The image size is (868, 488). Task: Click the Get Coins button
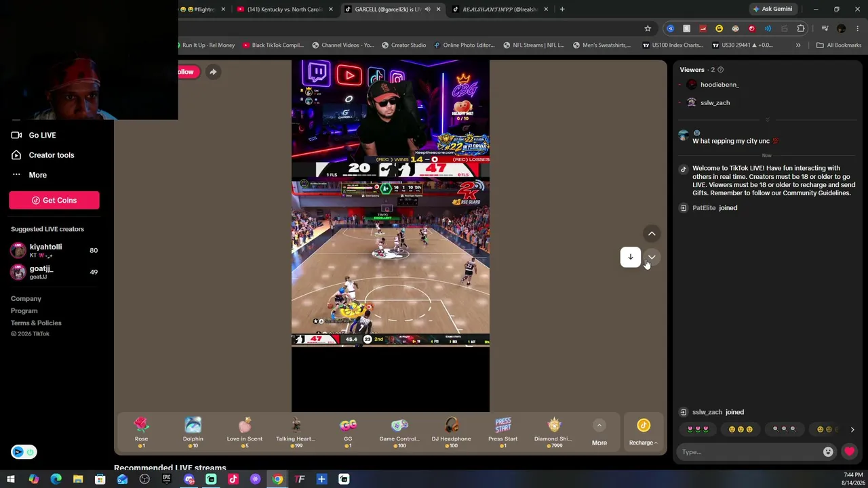(54, 200)
